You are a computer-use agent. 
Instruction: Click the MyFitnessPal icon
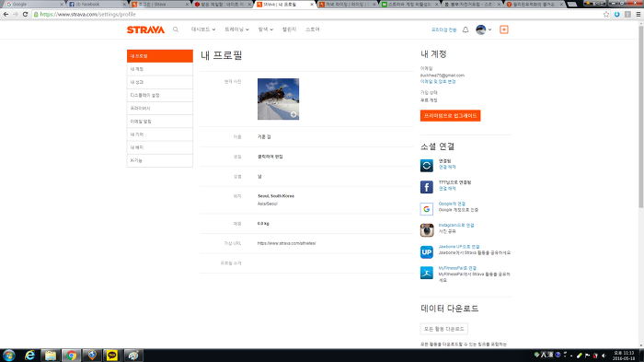[x=426, y=274]
